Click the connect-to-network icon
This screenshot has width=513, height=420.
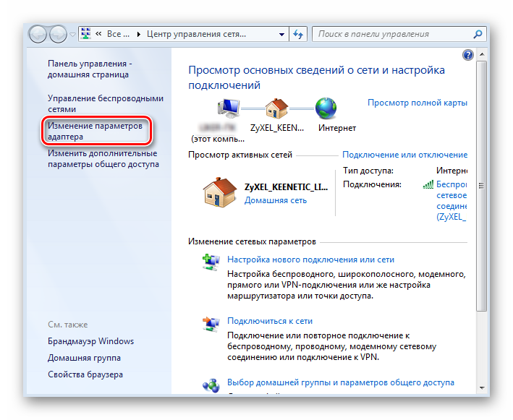(x=211, y=324)
